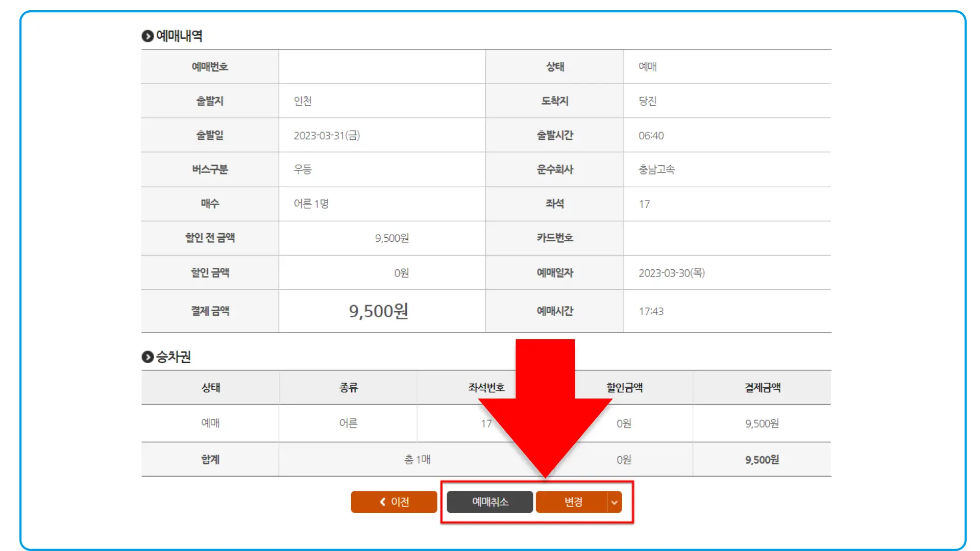
Task: Click the 예매취소 cancellation button
Action: click(x=489, y=502)
